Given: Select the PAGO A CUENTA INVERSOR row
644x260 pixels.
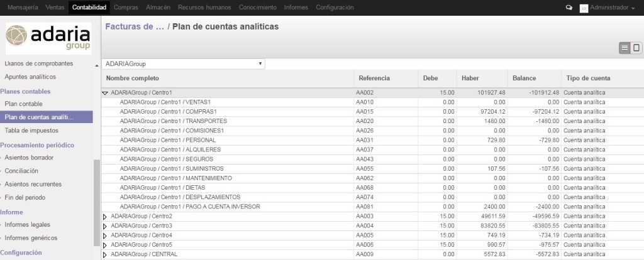Looking at the screenshot, I should [372, 207].
